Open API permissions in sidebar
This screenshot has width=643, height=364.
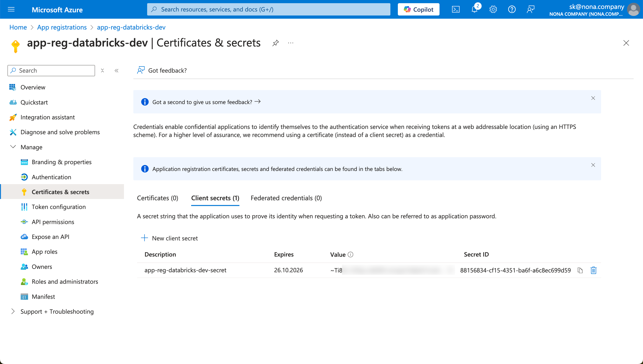[x=53, y=222]
